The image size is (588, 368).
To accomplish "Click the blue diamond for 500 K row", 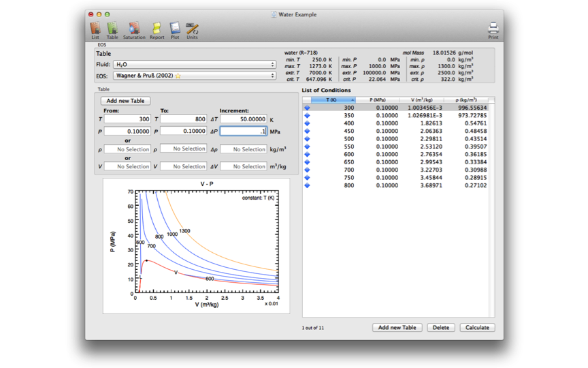I will 307,139.
